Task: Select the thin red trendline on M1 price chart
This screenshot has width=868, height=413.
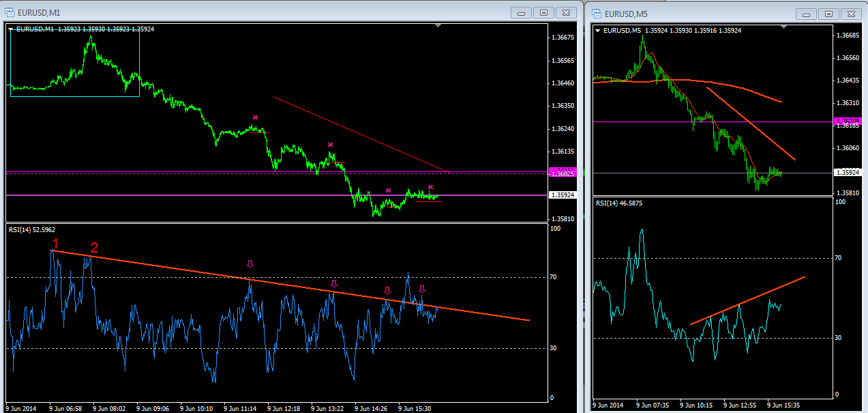Action: click(x=360, y=134)
